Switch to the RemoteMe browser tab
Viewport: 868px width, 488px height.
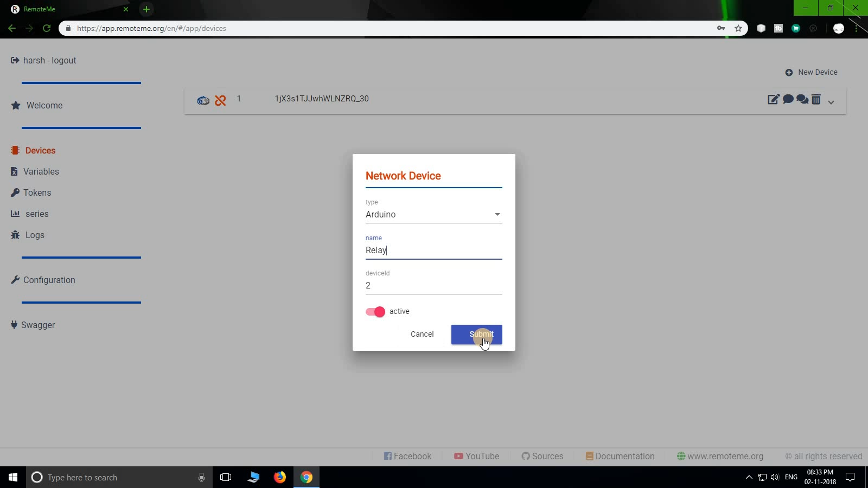point(54,9)
